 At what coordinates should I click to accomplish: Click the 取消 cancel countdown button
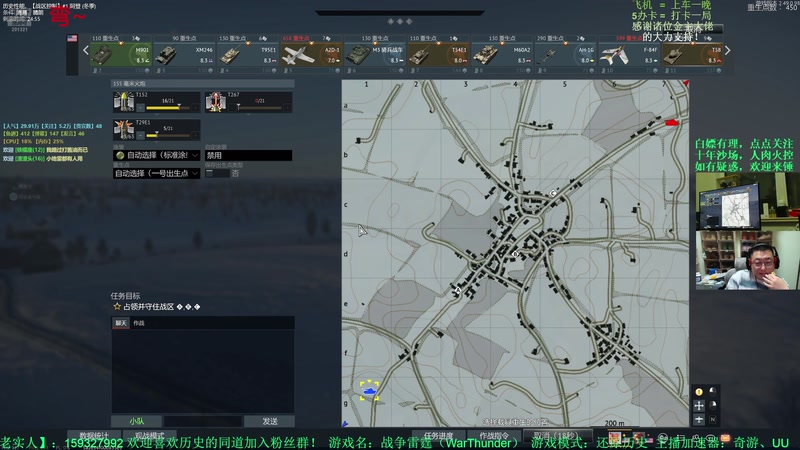[x=556, y=435]
